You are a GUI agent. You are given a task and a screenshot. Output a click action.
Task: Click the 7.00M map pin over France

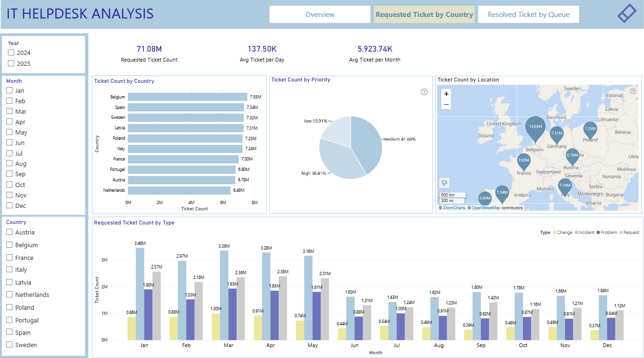click(x=524, y=162)
